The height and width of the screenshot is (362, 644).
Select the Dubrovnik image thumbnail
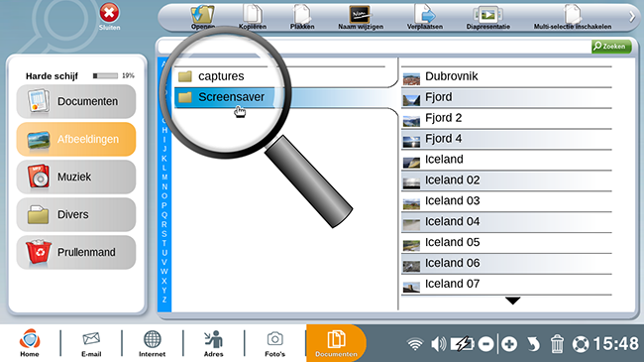(411, 78)
